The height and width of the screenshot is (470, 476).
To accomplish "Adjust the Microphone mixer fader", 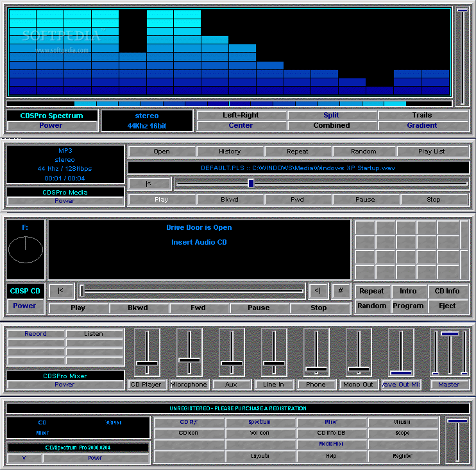I will click(x=189, y=360).
